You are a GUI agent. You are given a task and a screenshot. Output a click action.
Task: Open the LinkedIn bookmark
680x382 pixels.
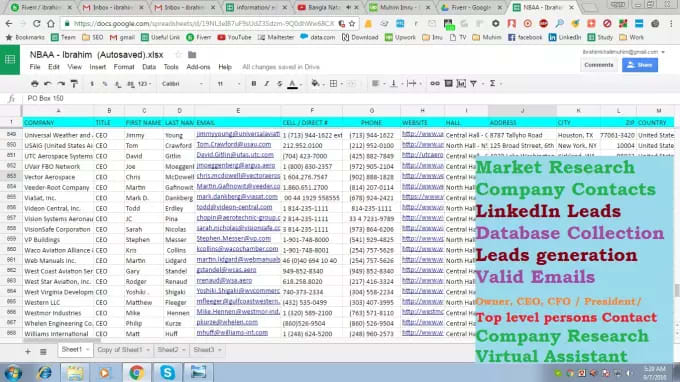click(x=564, y=38)
